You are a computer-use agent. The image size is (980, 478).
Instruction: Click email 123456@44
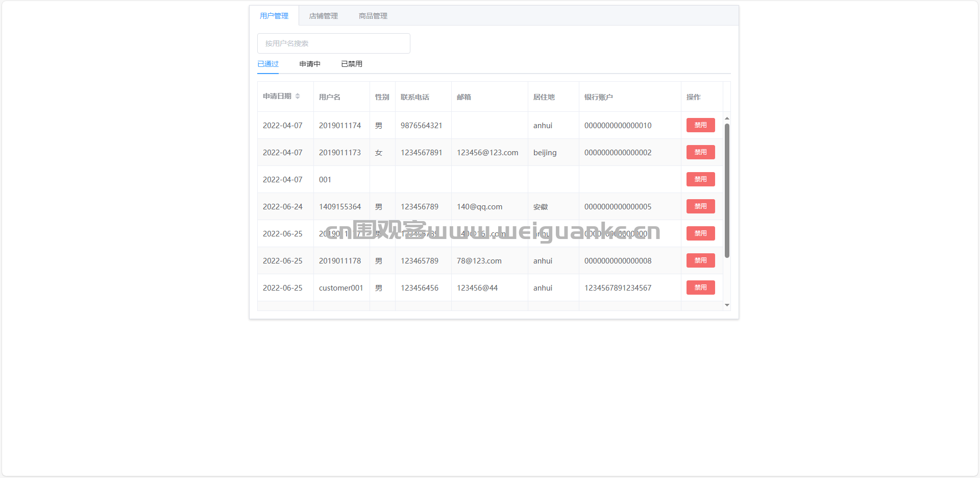(x=477, y=288)
